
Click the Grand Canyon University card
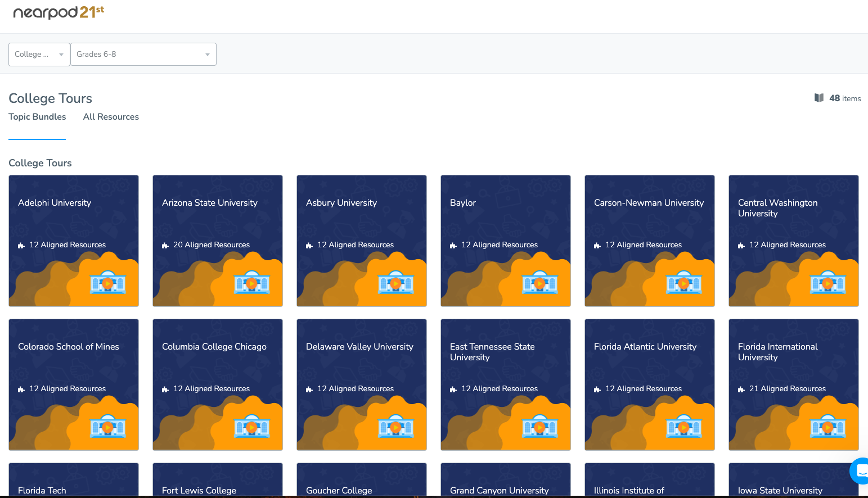click(506, 479)
